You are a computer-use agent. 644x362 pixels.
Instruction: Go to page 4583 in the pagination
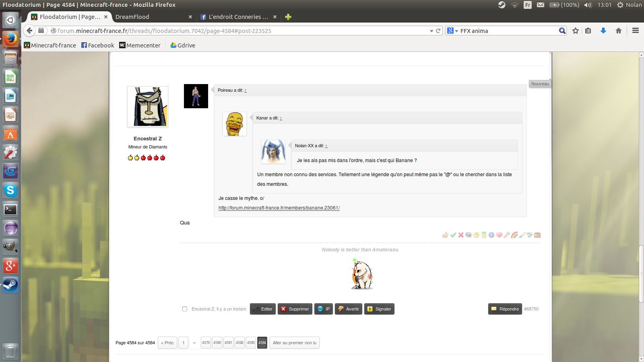click(x=251, y=343)
